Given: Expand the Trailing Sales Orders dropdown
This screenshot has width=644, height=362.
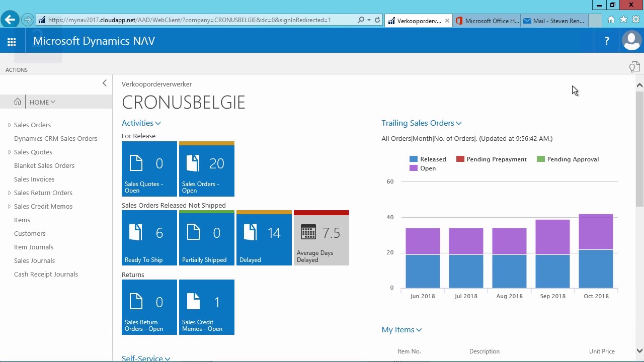Looking at the screenshot, I should 422,123.
